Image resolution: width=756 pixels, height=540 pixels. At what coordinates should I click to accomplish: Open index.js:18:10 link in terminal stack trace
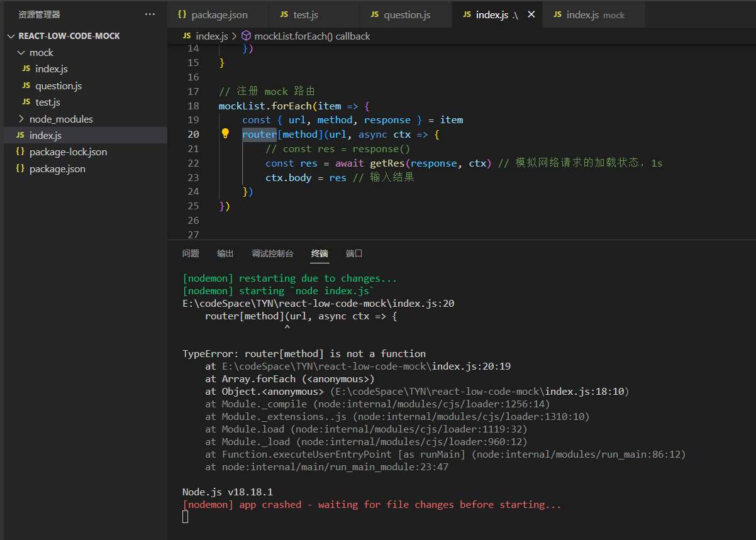[x=479, y=391]
